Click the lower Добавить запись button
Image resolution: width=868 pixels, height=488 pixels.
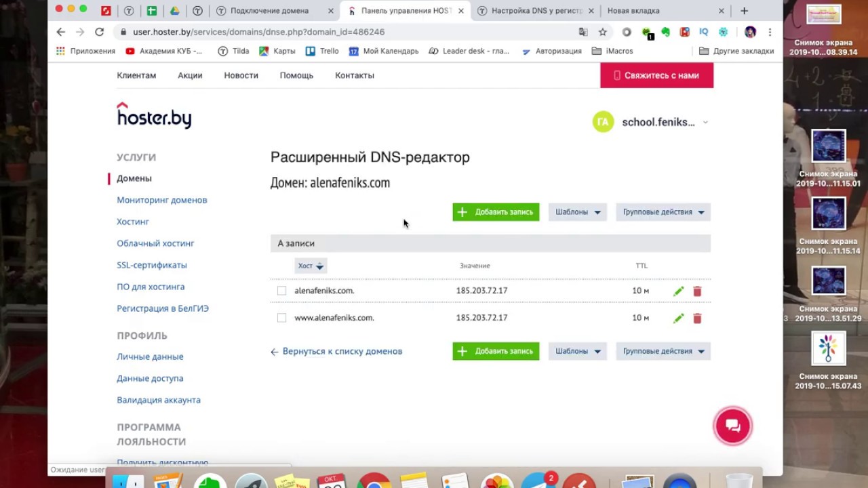pyautogui.click(x=496, y=351)
